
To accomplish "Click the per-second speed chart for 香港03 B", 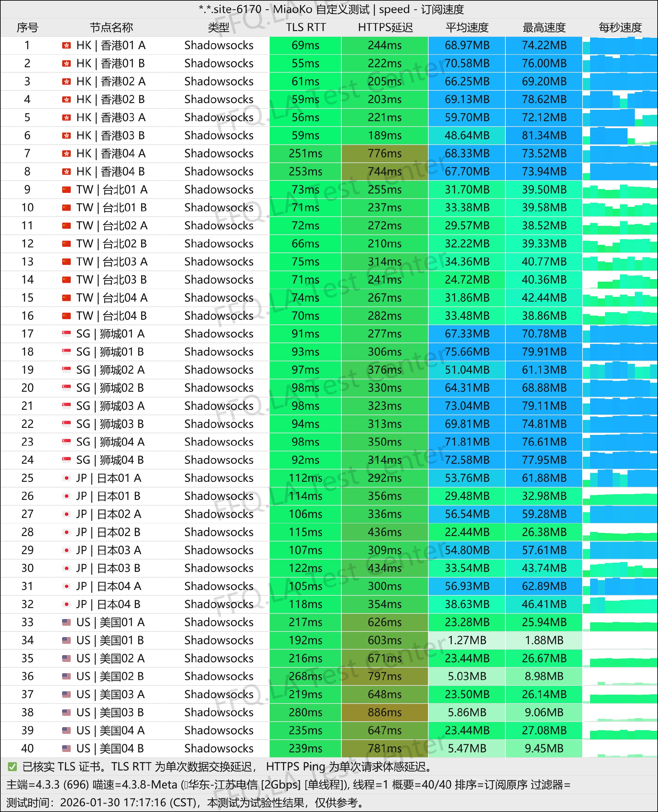I will 620,135.
